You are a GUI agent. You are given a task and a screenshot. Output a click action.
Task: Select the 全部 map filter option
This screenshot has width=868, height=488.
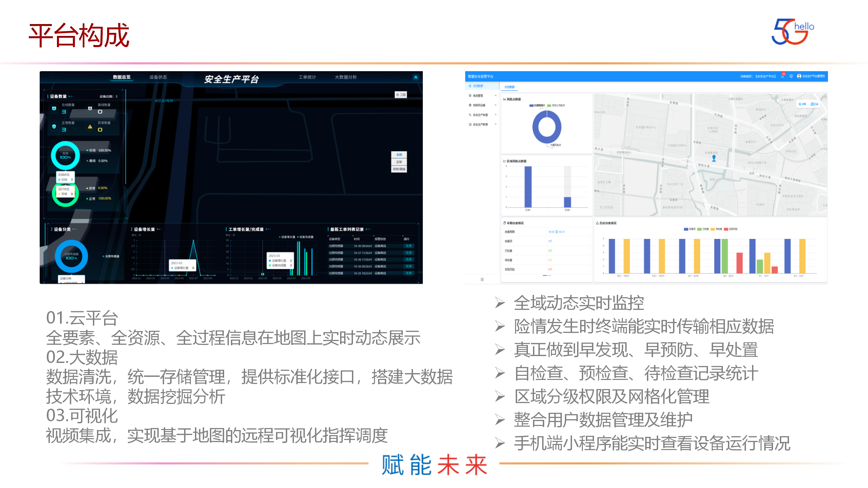pyautogui.click(x=399, y=155)
